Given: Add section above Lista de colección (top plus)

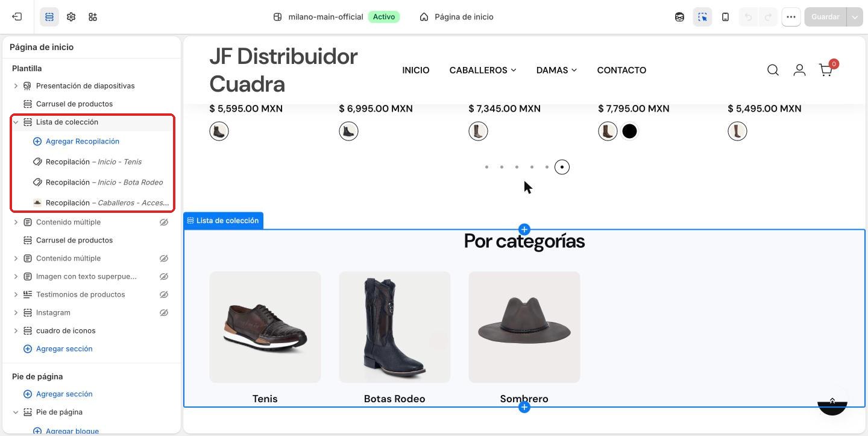Looking at the screenshot, I should coord(524,229).
